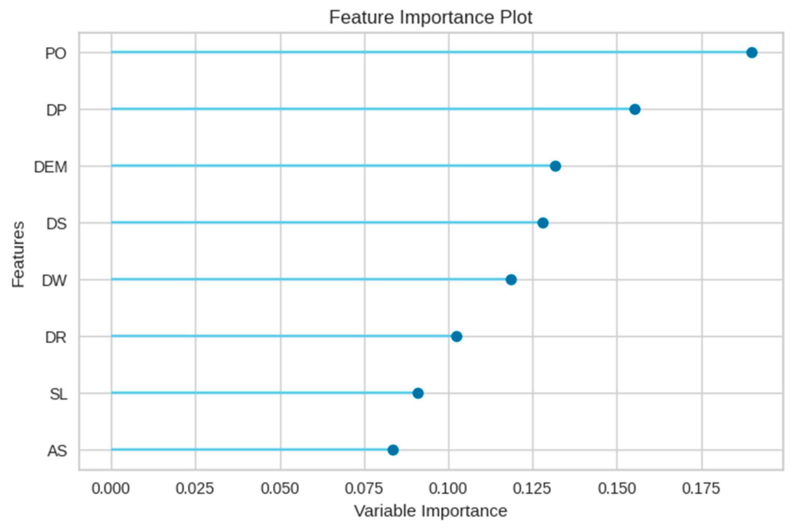Click the 0.100 x-axis tick label
Screen dimensions: 797x532
448,488
